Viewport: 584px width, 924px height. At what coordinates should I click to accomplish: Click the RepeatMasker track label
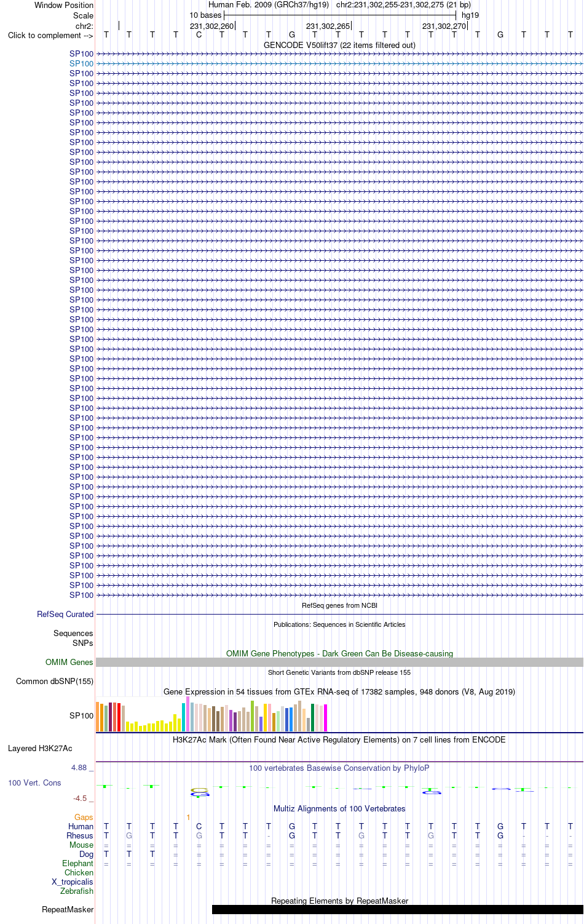click(x=68, y=909)
